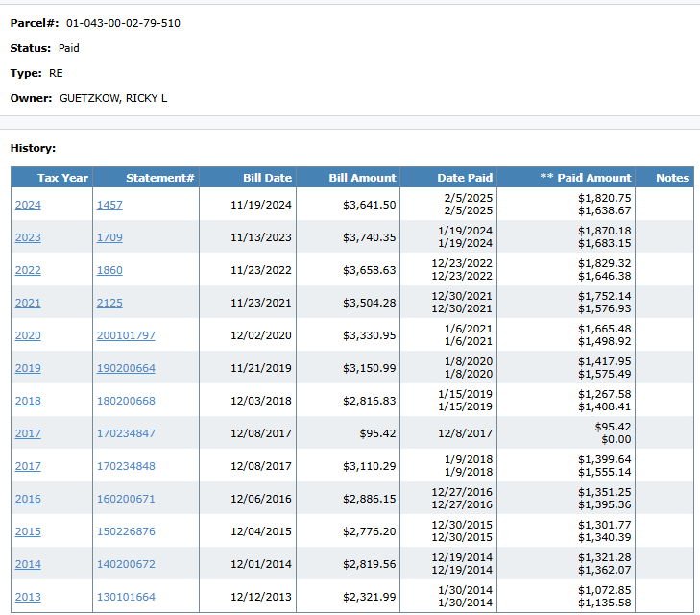
Task: View statement 160200671
Action: click(126, 499)
